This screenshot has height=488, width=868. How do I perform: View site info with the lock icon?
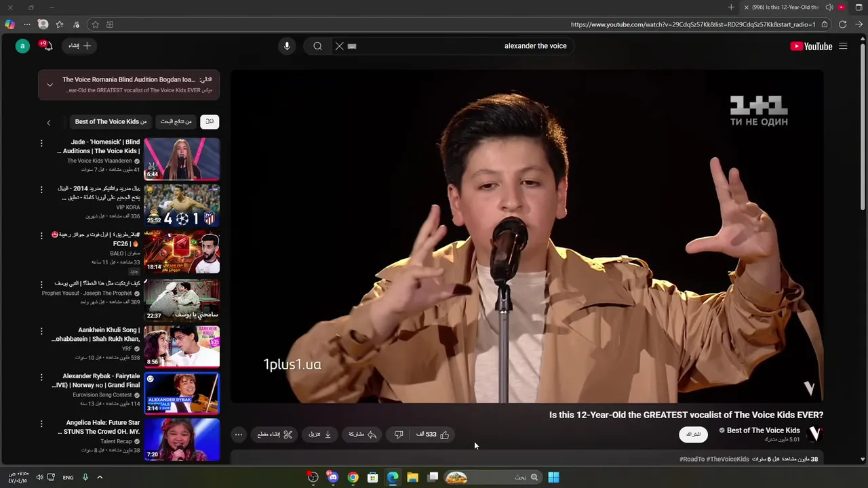coord(825,24)
